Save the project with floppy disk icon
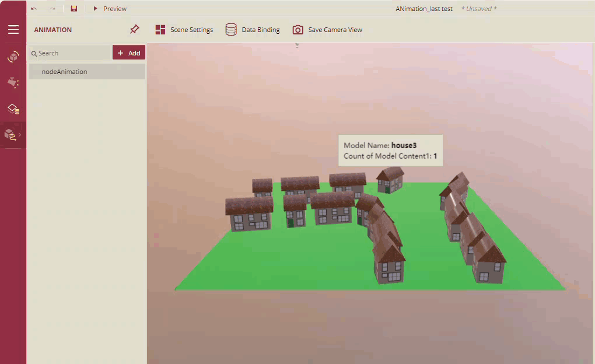This screenshot has height=364, width=595. click(x=74, y=9)
